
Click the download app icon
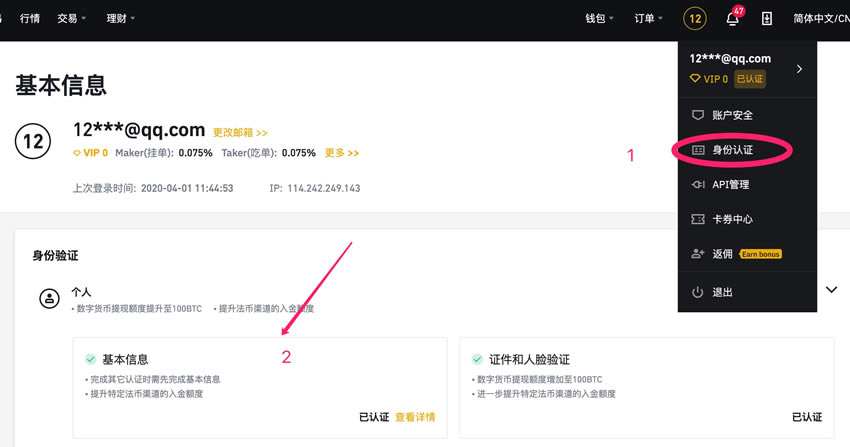(x=767, y=18)
